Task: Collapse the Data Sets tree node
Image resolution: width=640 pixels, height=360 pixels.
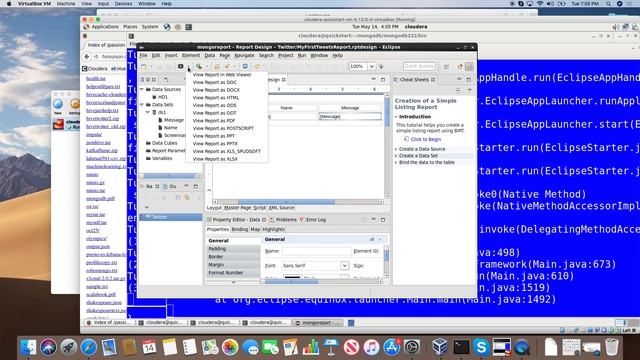Action: coord(142,105)
